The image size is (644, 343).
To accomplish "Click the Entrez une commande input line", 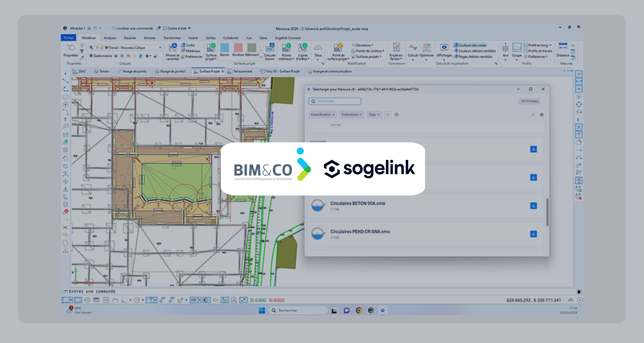I will (x=320, y=291).
